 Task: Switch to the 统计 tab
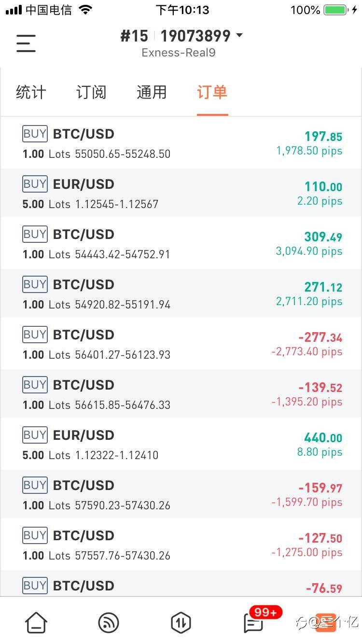(31, 92)
